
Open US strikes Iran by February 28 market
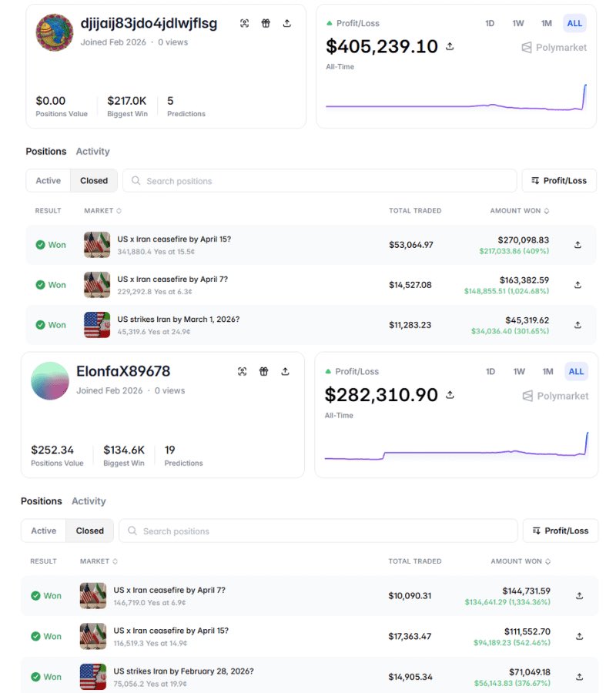(x=183, y=671)
